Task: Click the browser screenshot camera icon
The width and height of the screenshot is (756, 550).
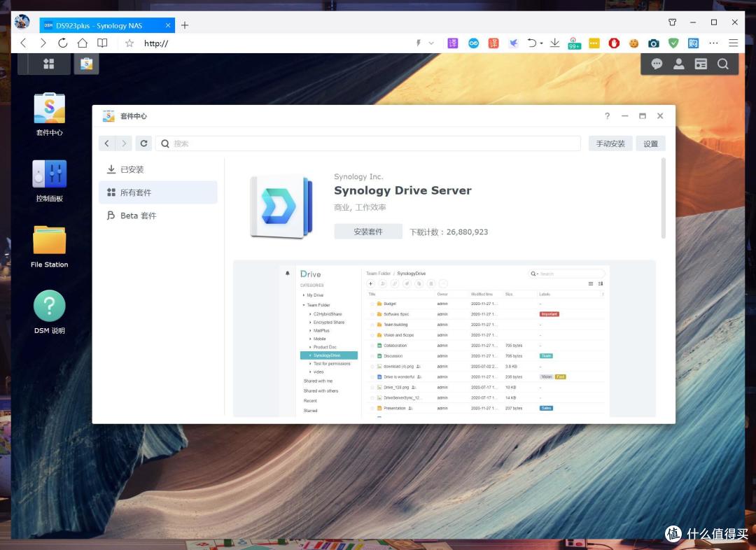Action: [653, 43]
